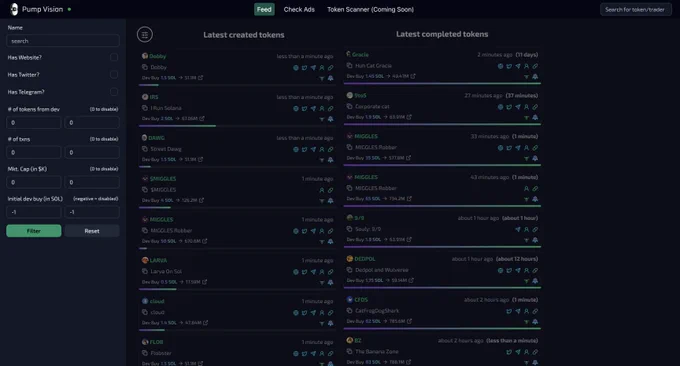Click the Pump Vision logo
This screenshot has width=680, height=366.
click(14, 9)
